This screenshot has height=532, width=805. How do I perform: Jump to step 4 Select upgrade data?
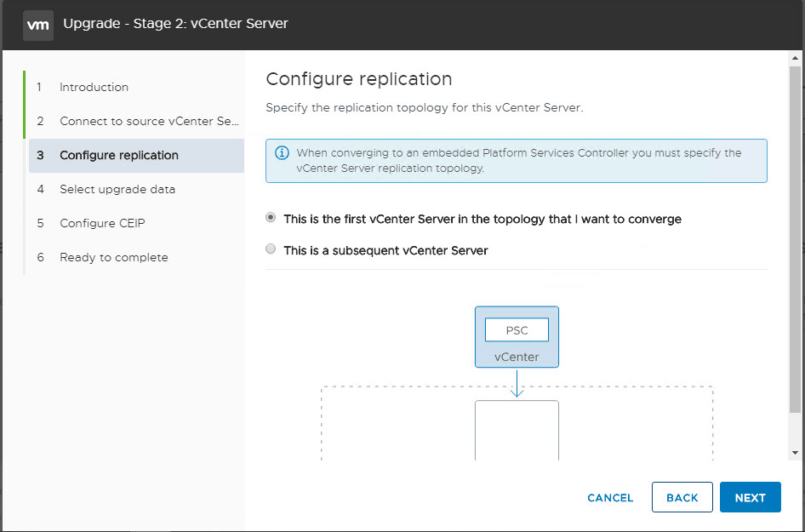[x=117, y=189]
